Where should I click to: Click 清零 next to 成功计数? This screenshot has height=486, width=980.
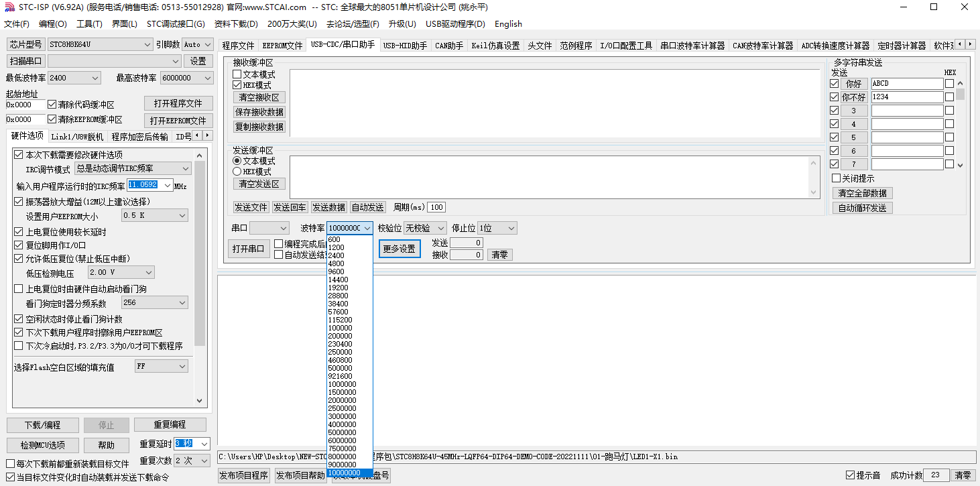pyautogui.click(x=963, y=475)
